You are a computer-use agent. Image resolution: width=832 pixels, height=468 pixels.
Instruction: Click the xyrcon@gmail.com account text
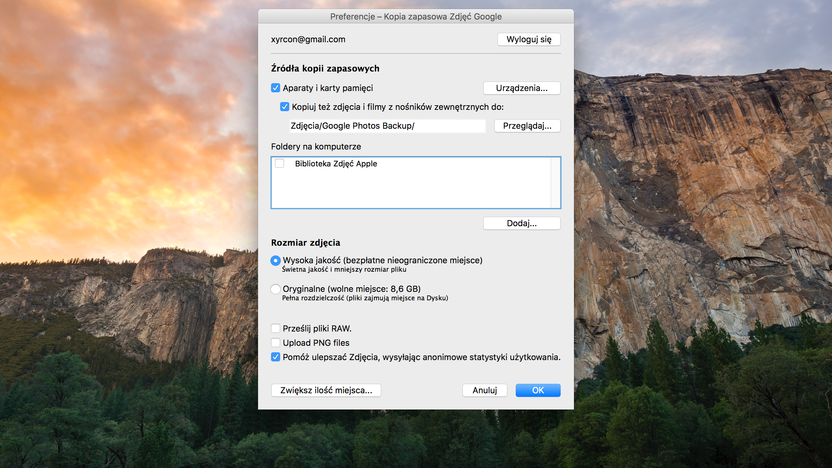(x=308, y=39)
